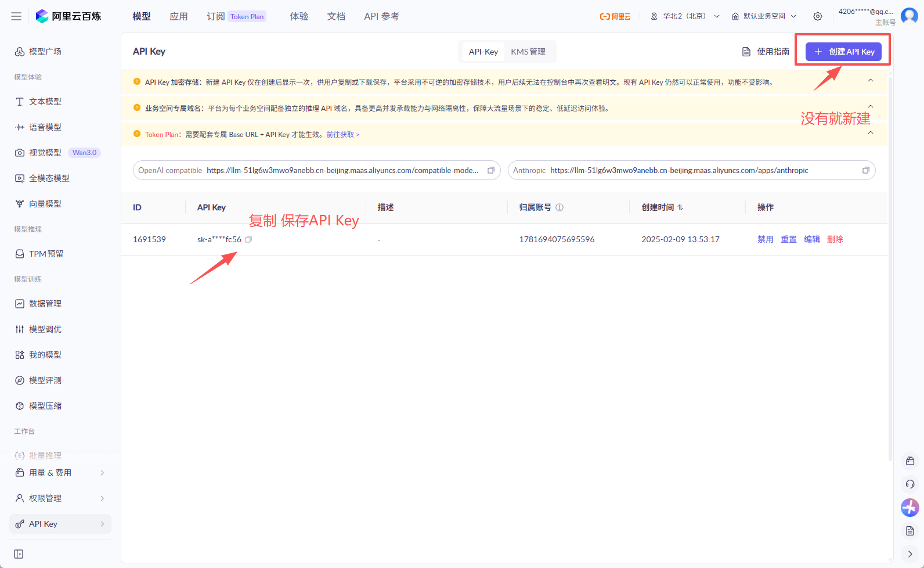This screenshot has width=924, height=568.
Task: Launch the colorful AI assistant icon
Action: 910,508
